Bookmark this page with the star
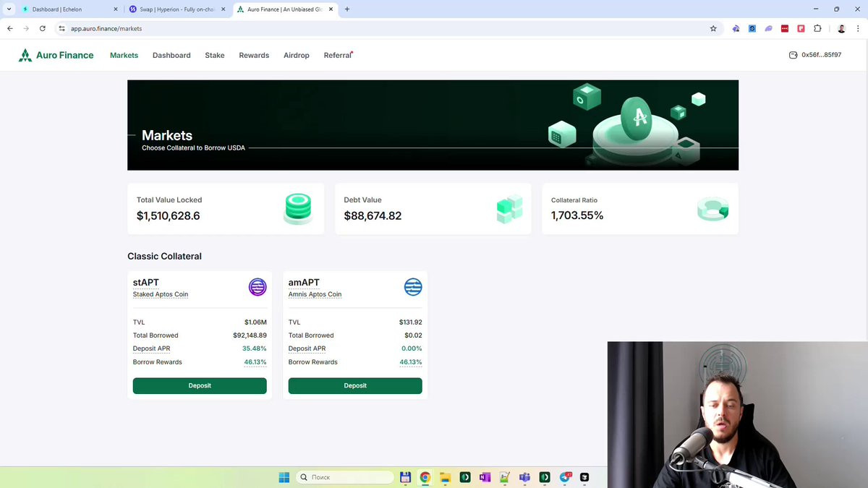868x488 pixels. [x=713, y=28]
